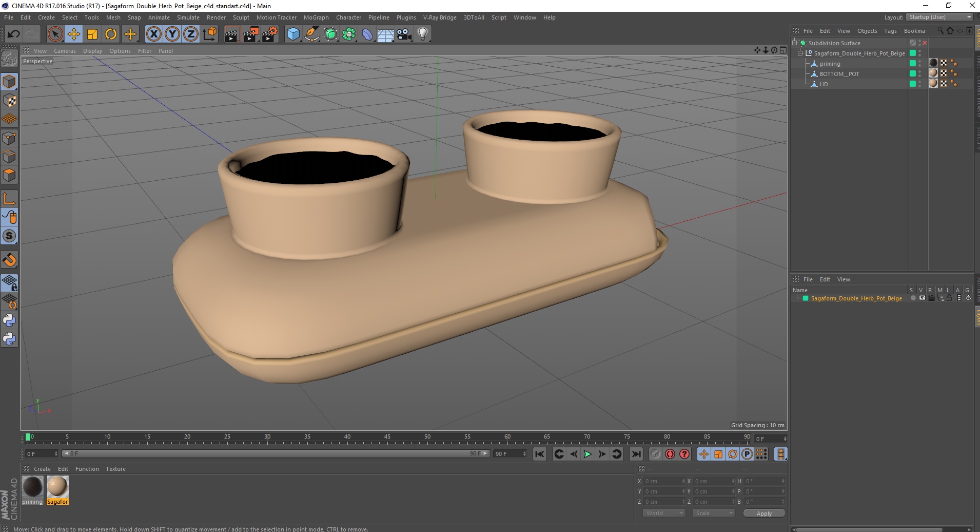Switch to Texture mode
The image size is (980, 532).
(x=9, y=101)
